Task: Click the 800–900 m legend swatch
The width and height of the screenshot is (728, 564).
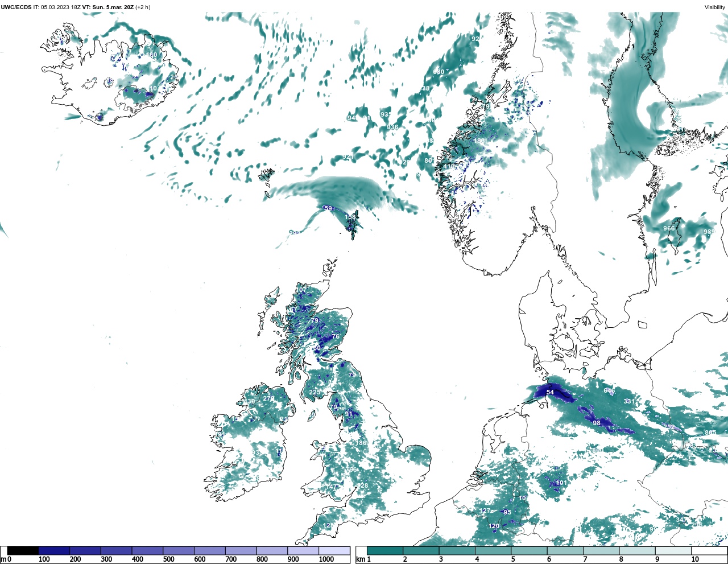Action: [x=272, y=551]
